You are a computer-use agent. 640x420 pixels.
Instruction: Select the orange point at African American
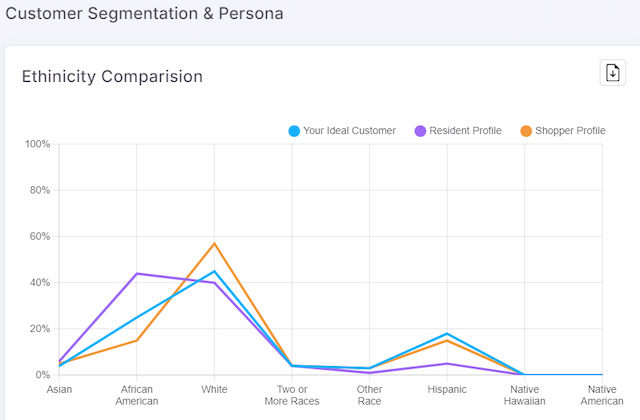(137, 340)
